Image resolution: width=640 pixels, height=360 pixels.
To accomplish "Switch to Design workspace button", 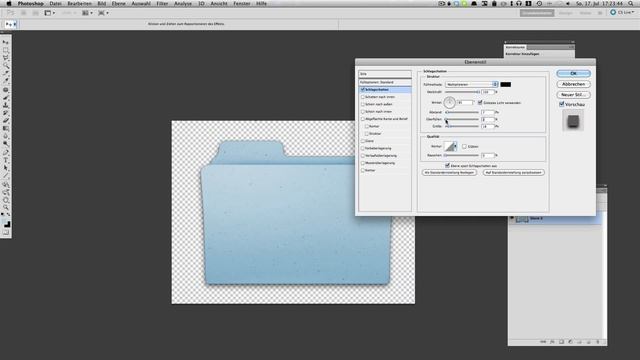I will click(565, 13).
